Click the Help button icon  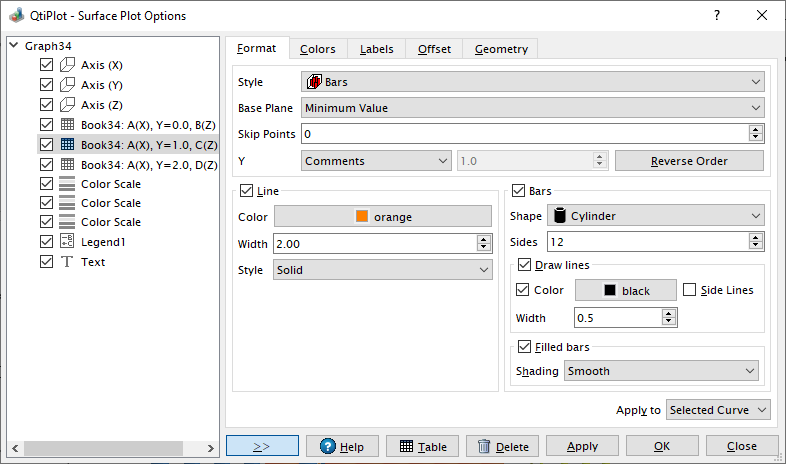[x=327, y=447]
